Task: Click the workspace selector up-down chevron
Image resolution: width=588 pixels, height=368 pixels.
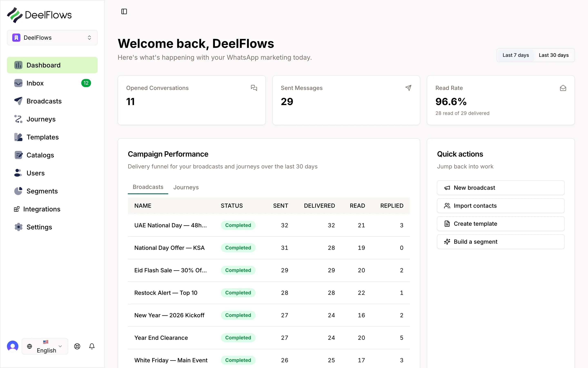Action: click(x=89, y=38)
